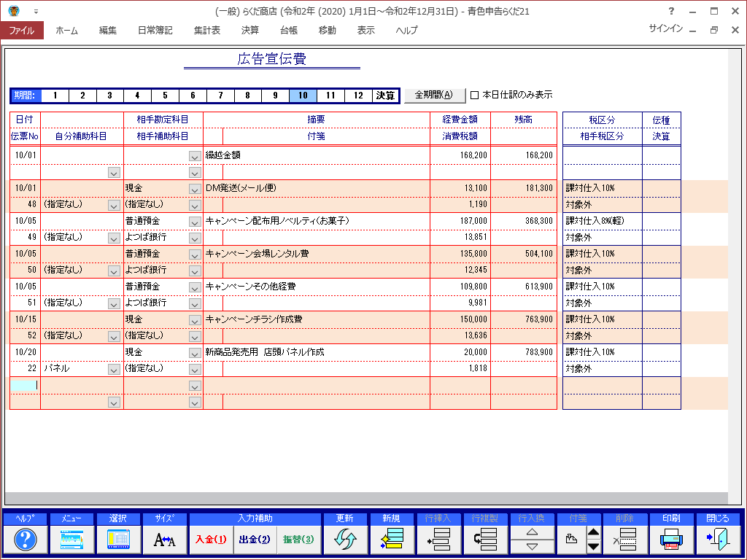This screenshot has width=747, height=560.
Task: Click amount 187,000 cell
Action: 460,221
